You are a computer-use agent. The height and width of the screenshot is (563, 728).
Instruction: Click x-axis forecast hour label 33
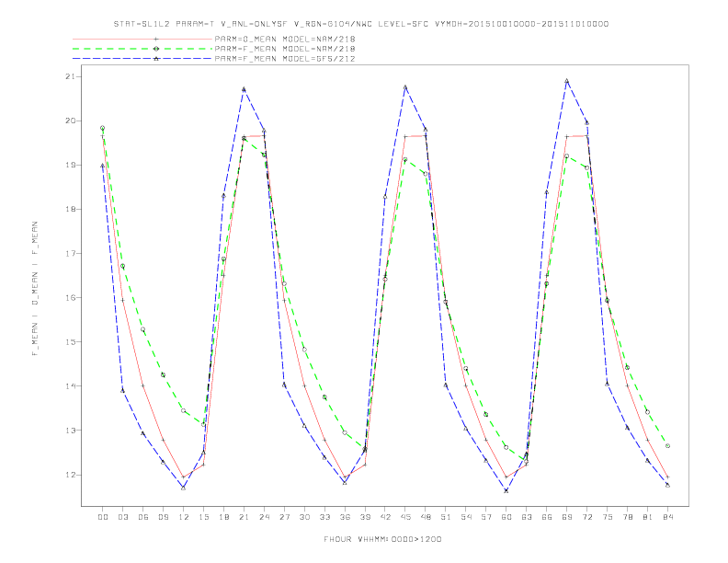click(x=325, y=517)
